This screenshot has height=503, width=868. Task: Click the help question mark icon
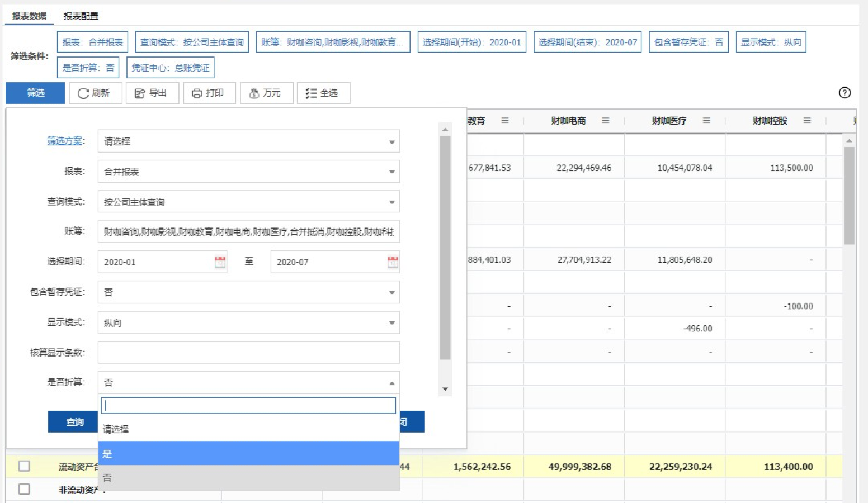coord(845,93)
